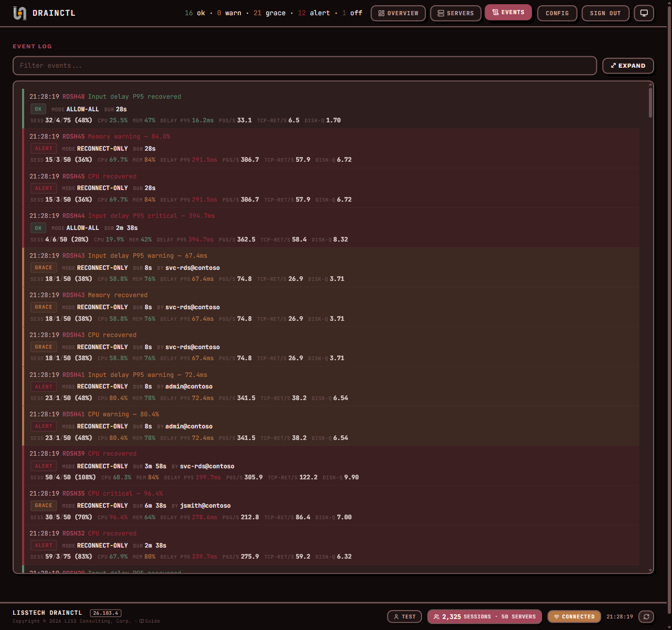
Task: Expand the event log panel
Action: point(628,66)
